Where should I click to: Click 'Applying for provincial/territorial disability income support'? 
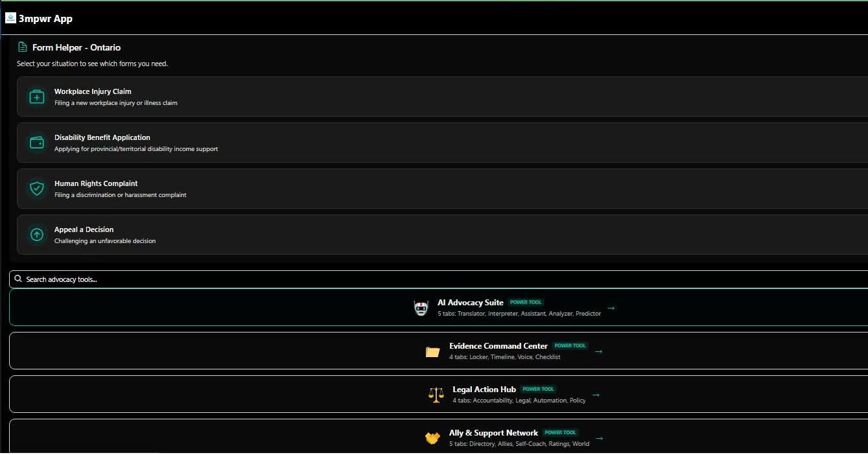tap(136, 149)
